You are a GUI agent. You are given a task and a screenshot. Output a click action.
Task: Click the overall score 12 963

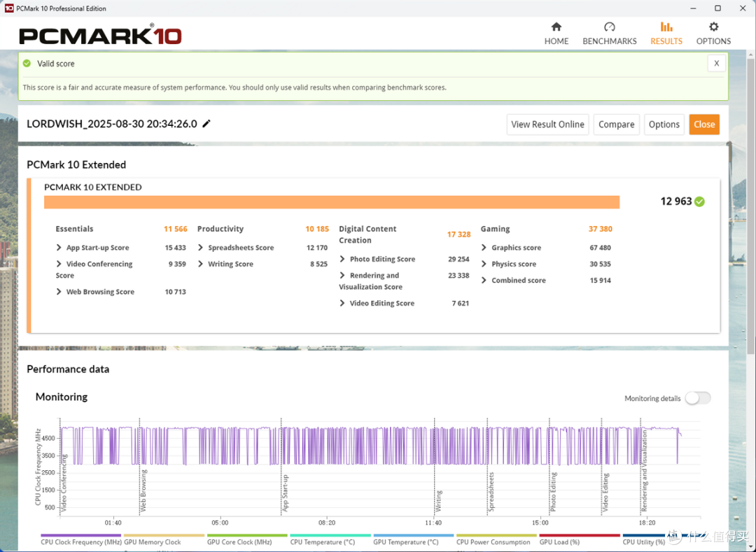click(676, 201)
